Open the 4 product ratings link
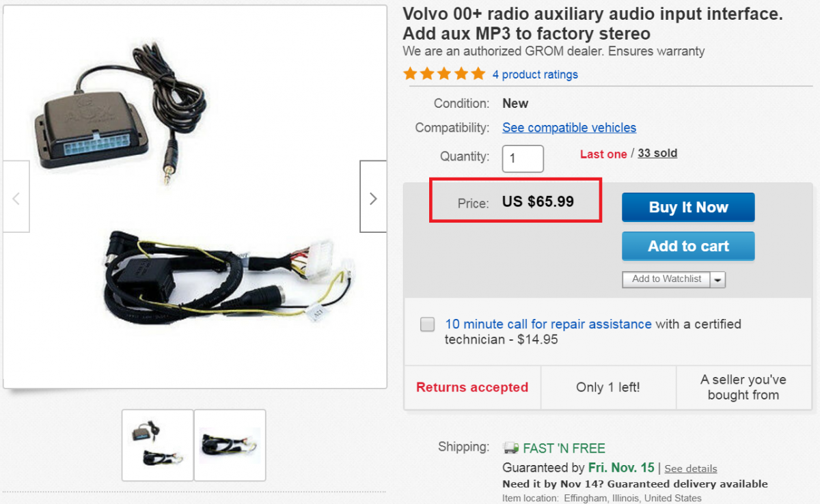The height and width of the screenshot is (504, 820). [x=535, y=74]
